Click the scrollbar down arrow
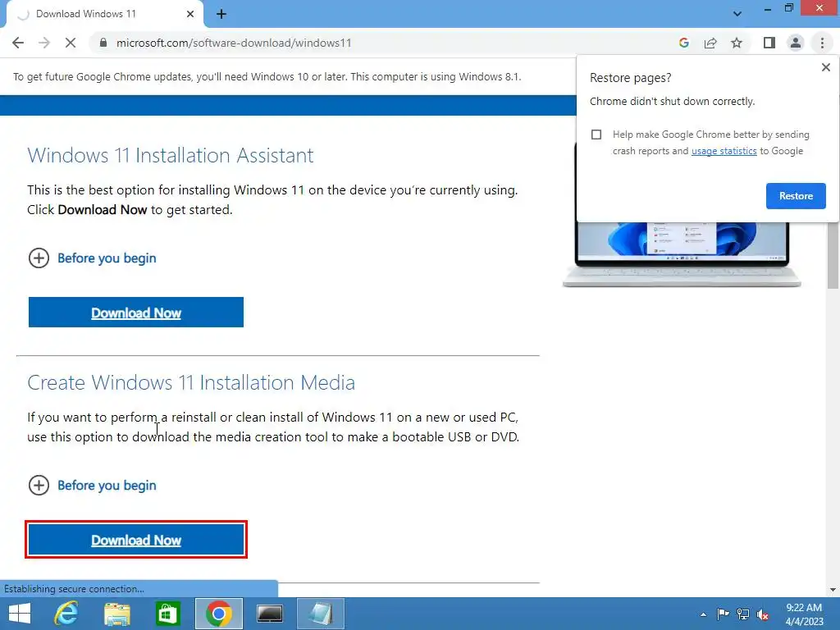The width and height of the screenshot is (840, 630). 833,590
